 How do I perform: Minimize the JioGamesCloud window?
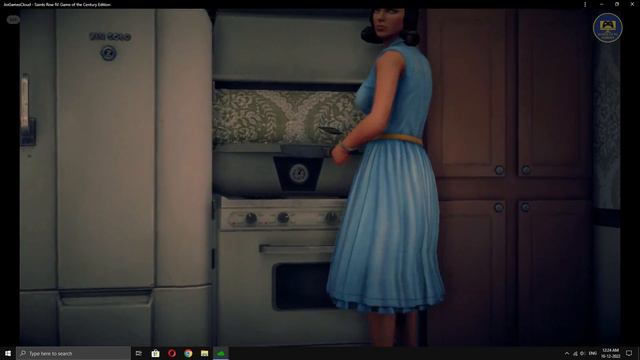pyautogui.click(x=602, y=4)
